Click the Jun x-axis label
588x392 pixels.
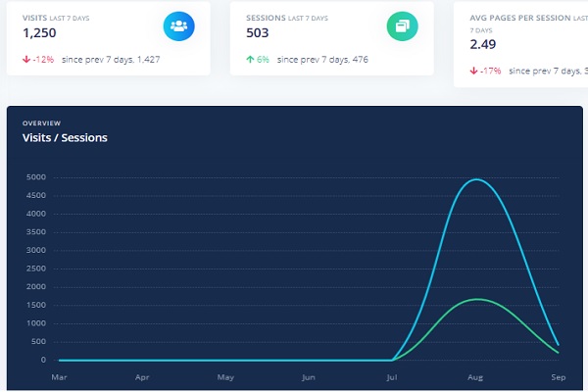pyautogui.click(x=309, y=377)
